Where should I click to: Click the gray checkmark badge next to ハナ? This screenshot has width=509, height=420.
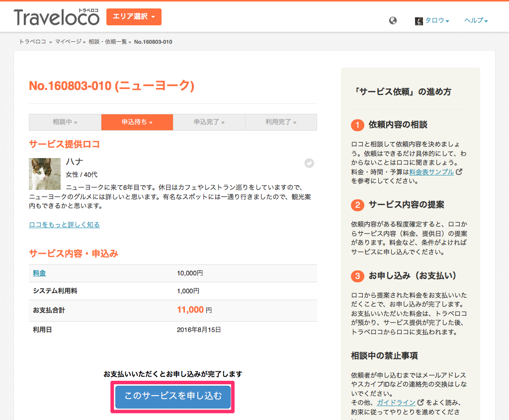pos(309,163)
